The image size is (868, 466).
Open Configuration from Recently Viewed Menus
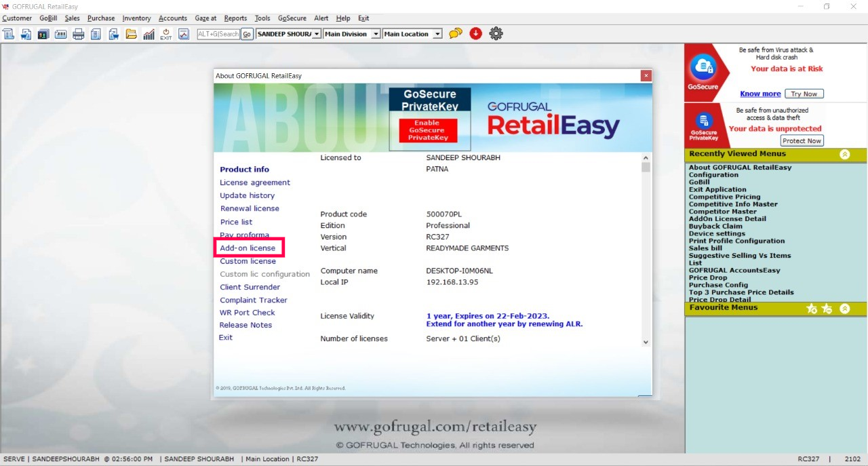click(713, 175)
